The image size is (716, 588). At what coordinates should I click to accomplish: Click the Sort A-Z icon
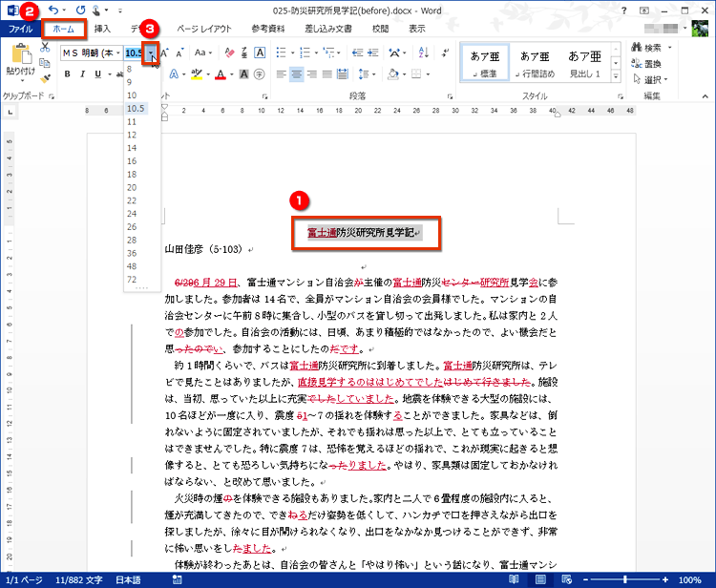[x=423, y=52]
